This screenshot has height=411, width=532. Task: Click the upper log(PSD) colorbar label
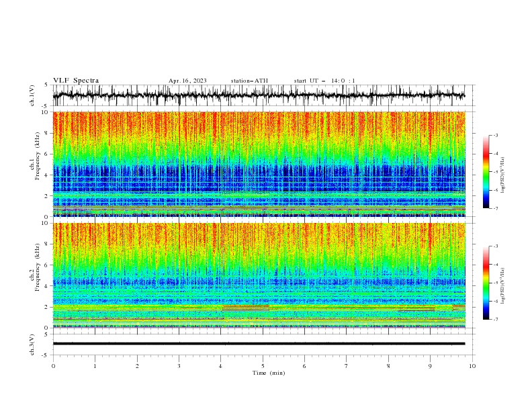pos(502,175)
